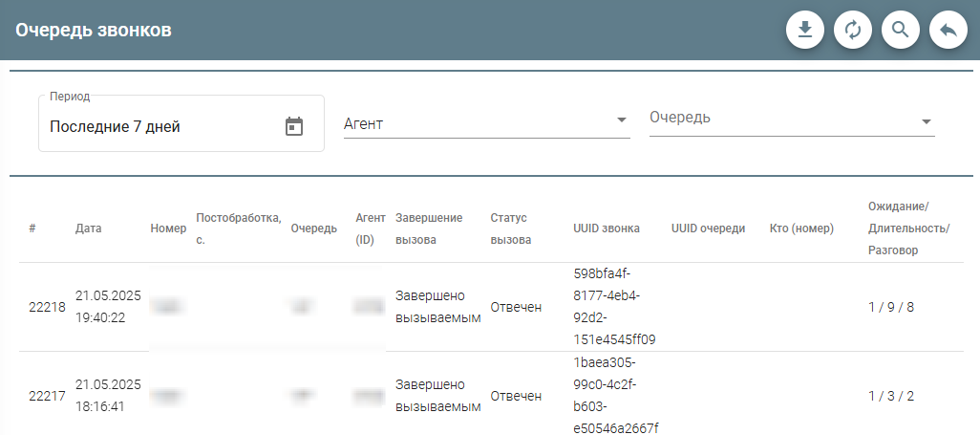Expand the Агент dropdown
980x435 pixels.
click(x=487, y=124)
